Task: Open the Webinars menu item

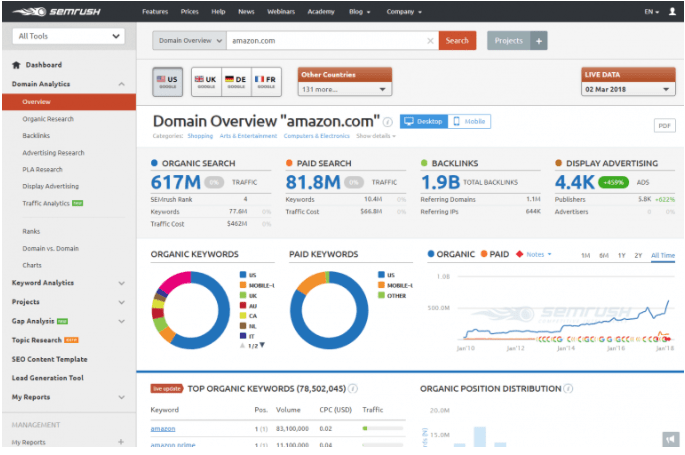Action: click(281, 12)
